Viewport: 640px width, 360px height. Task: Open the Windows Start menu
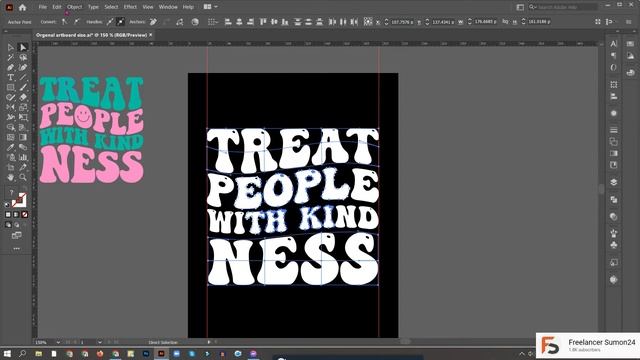point(7,353)
